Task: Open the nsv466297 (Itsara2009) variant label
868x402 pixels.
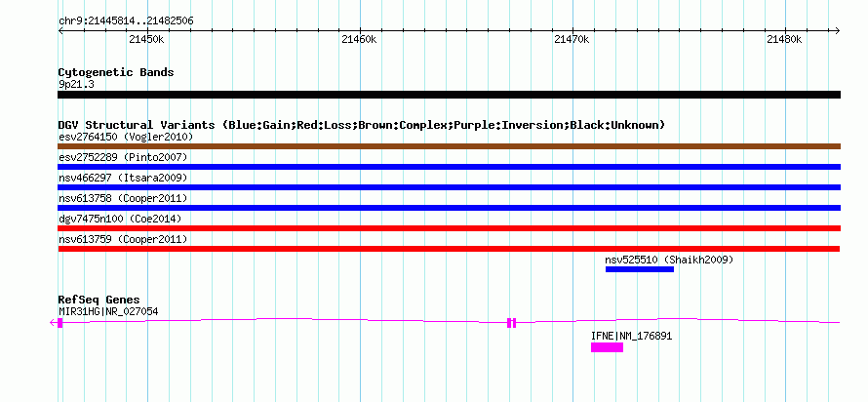Action: 123,178
